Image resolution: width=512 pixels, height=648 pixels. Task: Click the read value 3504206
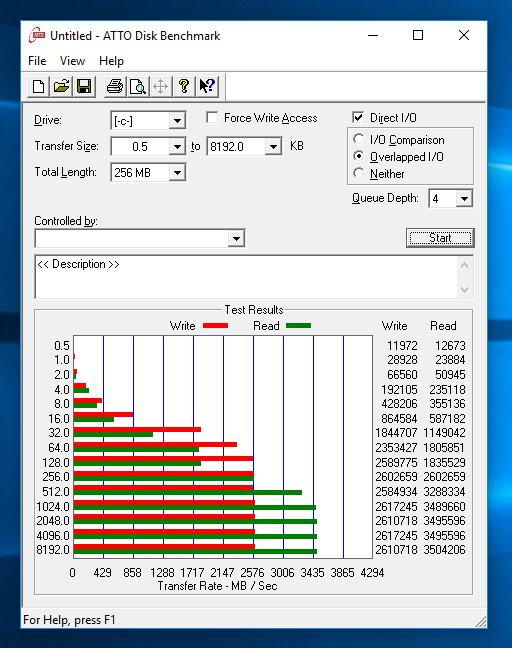click(444, 550)
